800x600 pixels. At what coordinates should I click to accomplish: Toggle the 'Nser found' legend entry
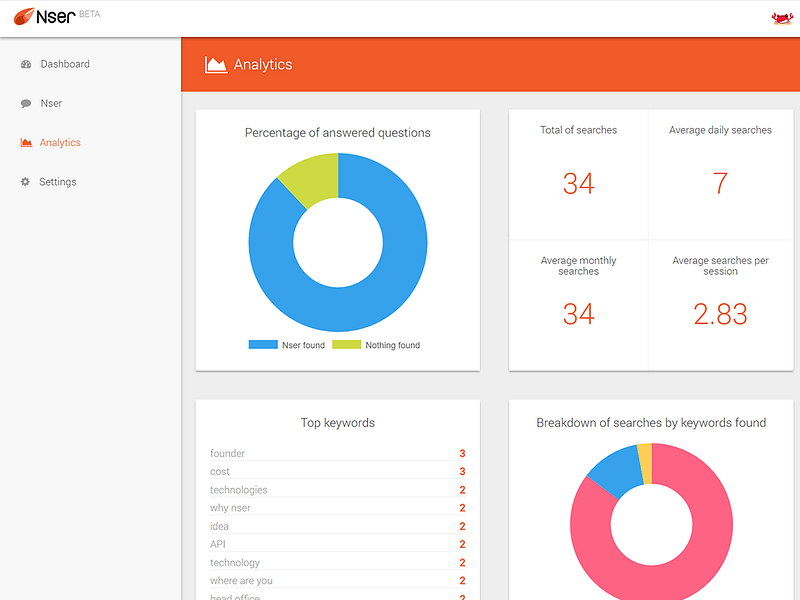(x=287, y=345)
